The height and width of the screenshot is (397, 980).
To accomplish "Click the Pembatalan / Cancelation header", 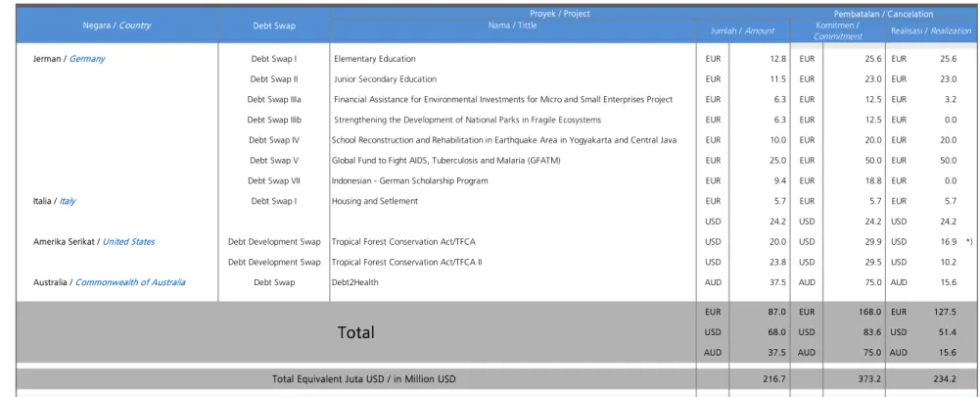I will 883,14.
